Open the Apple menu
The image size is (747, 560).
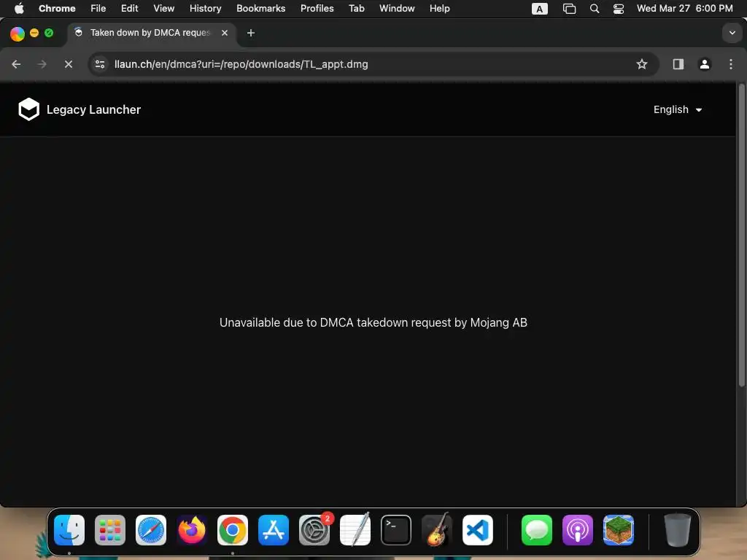[19, 9]
